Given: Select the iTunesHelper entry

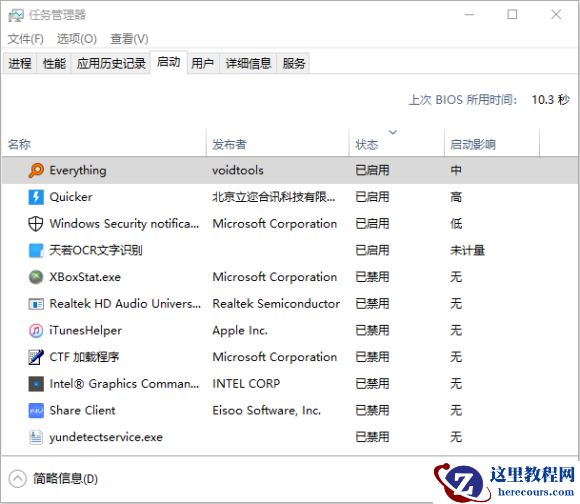Looking at the screenshot, I should point(85,331).
